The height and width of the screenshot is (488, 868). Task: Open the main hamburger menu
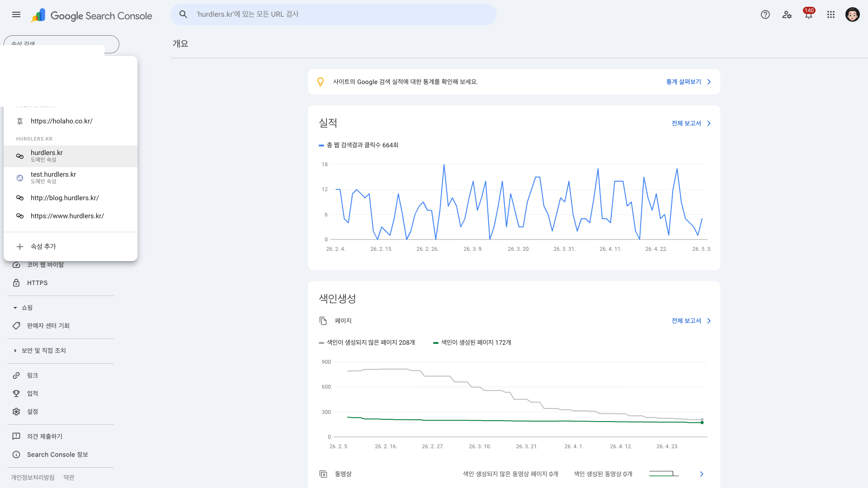16,14
